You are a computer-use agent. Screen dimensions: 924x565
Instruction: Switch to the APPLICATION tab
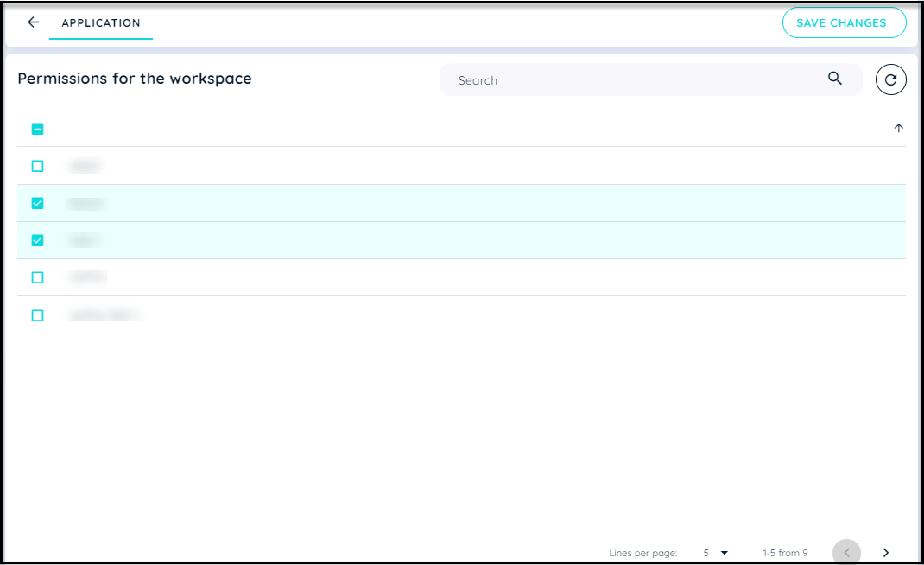click(x=101, y=22)
